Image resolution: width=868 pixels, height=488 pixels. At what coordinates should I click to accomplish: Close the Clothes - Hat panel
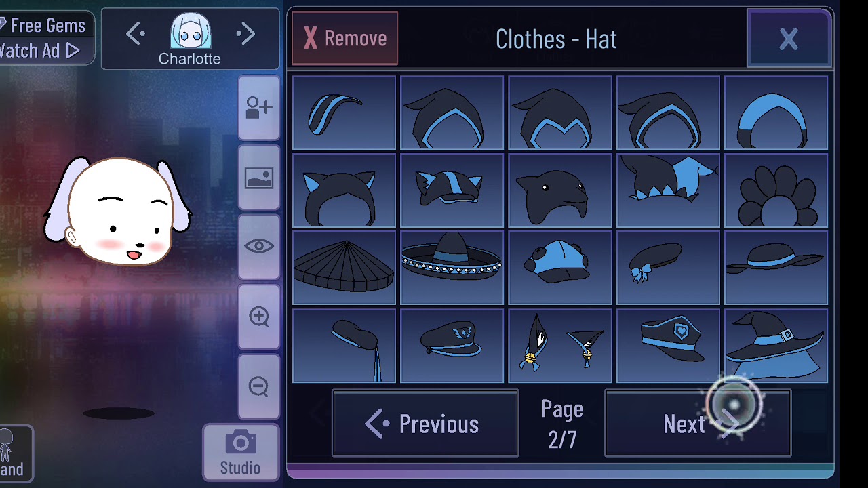click(x=789, y=39)
